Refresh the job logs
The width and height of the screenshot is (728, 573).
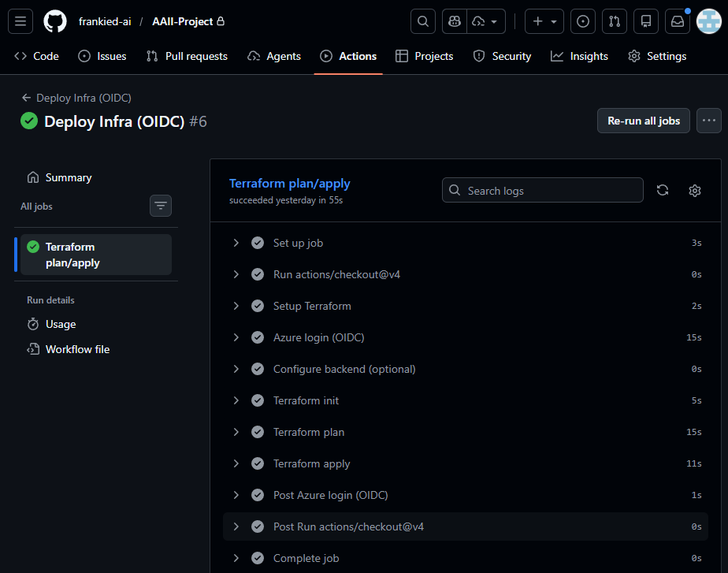coord(663,190)
